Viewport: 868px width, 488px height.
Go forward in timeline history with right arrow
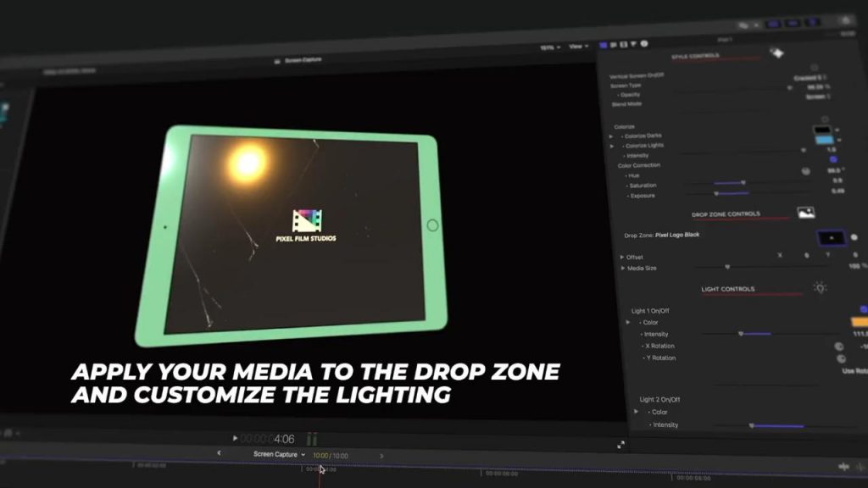381,456
